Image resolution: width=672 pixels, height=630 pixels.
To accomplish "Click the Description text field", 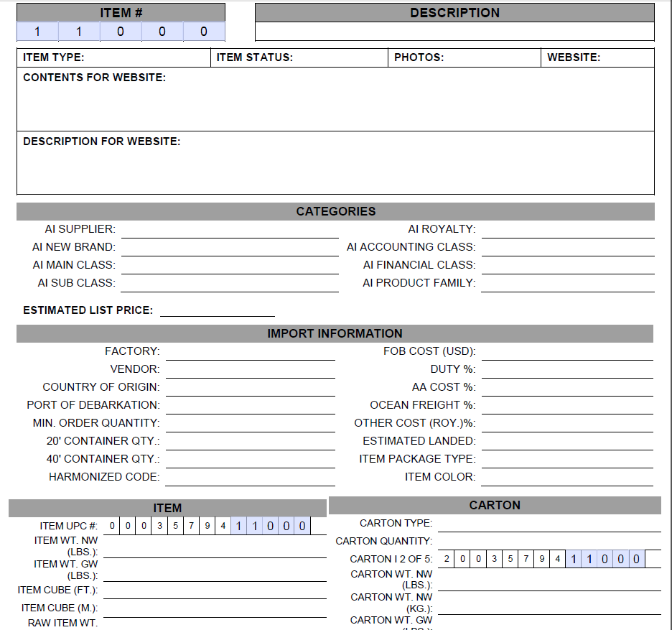I will 454,32.
